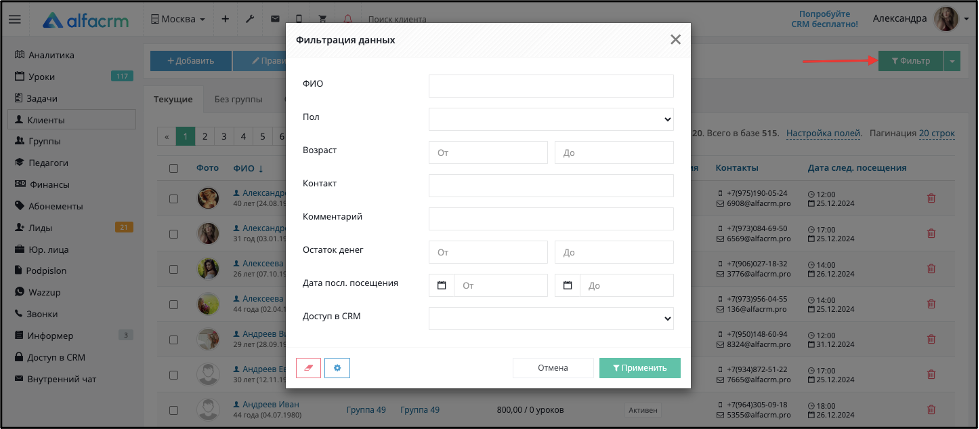Expand the Пол dropdown
979x429 pixels.
(551, 119)
